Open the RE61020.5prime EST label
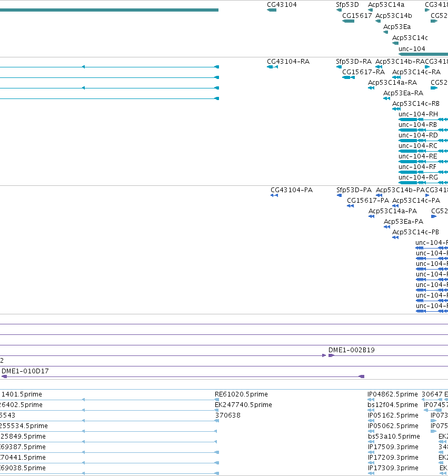This screenshot has width=448, height=476. (241, 394)
